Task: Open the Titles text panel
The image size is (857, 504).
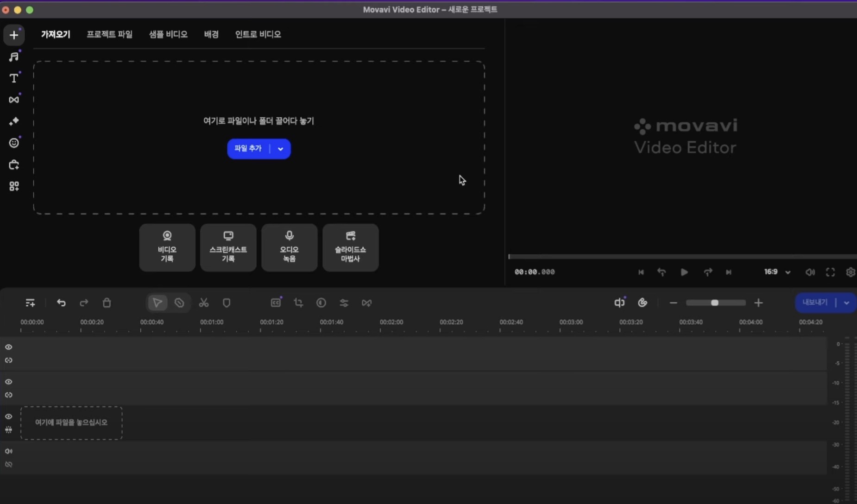Action: (x=14, y=78)
